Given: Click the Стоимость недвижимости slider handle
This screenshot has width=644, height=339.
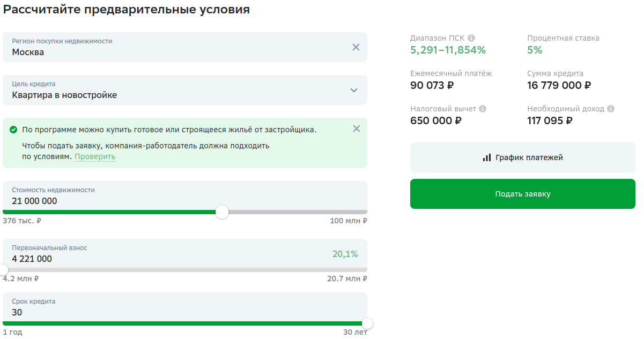Looking at the screenshot, I should [222, 212].
